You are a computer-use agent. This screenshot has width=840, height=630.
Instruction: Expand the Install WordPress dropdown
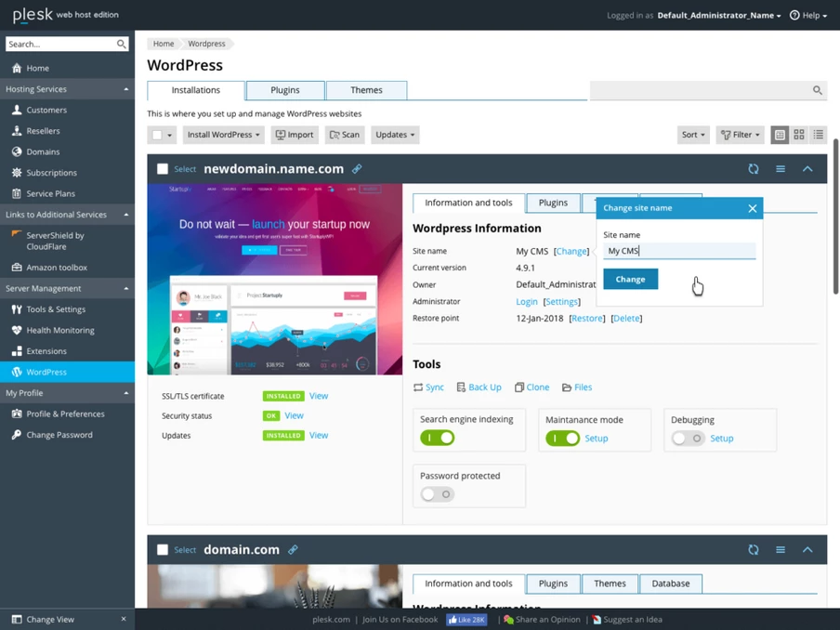tap(223, 135)
